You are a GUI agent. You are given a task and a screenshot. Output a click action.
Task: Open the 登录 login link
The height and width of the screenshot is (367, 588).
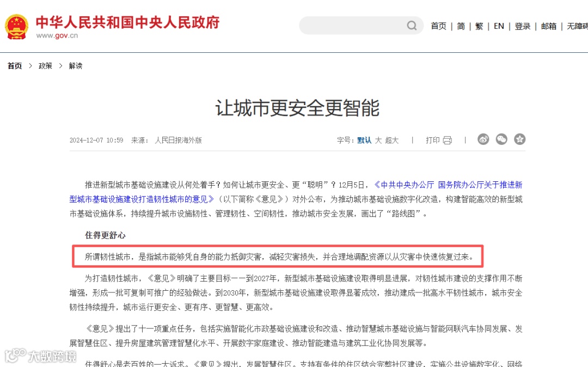click(x=522, y=26)
